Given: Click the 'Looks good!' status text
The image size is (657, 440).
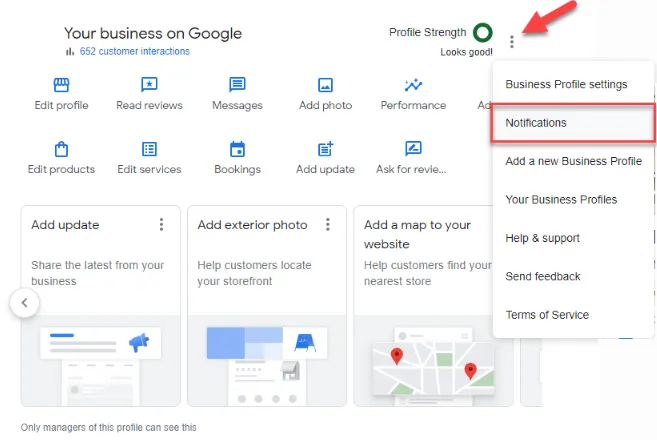Looking at the screenshot, I should coord(466,52).
